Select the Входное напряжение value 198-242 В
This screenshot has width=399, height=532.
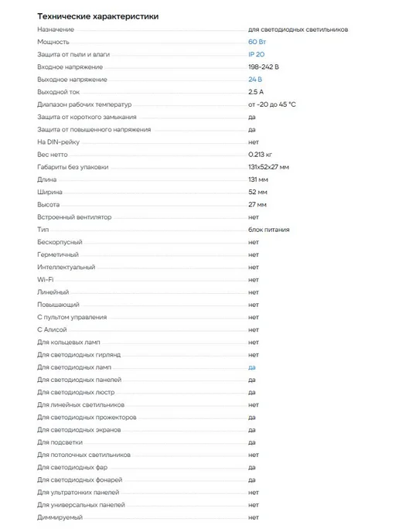pyautogui.click(x=263, y=66)
